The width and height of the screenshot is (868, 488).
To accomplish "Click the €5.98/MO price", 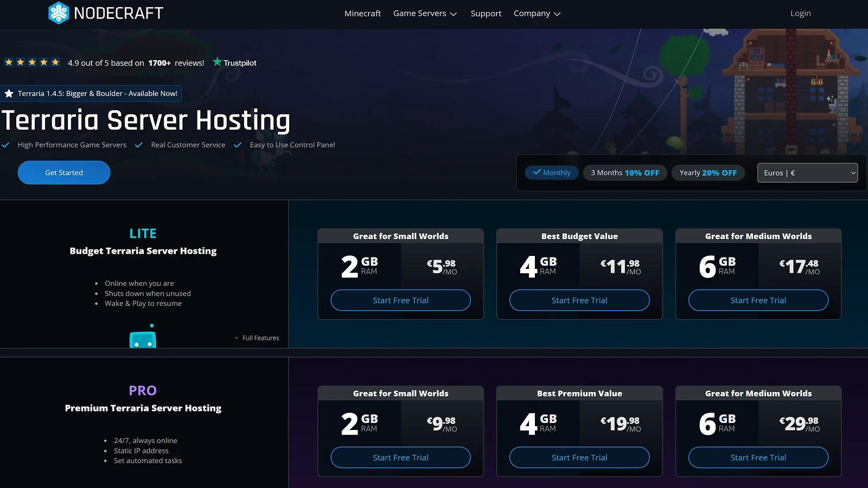I will pyautogui.click(x=442, y=266).
